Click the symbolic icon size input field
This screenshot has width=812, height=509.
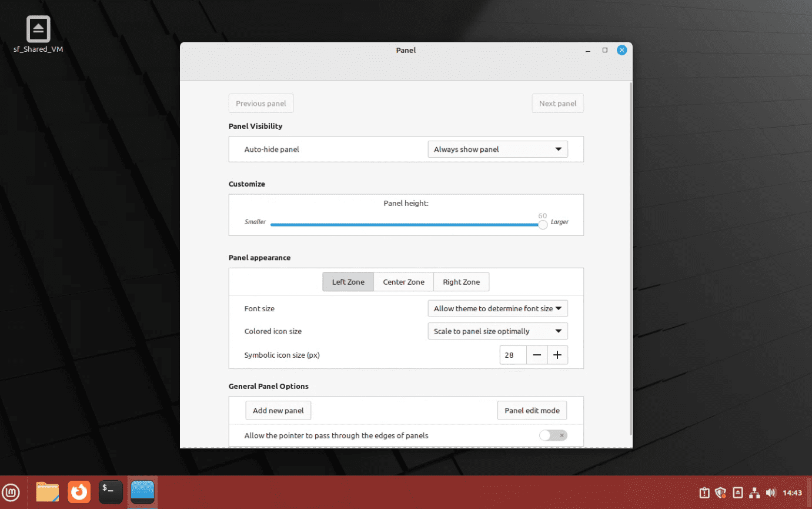pos(512,355)
